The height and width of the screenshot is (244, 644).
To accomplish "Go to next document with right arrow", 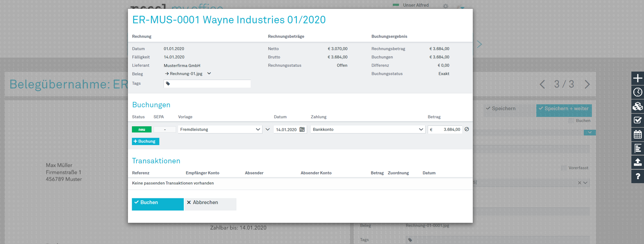I will [587, 84].
